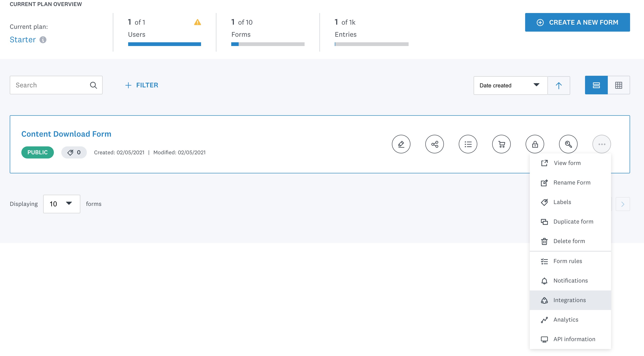Open the Displaying 10 forms dropdown

pyautogui.click(x=62, y=204)
